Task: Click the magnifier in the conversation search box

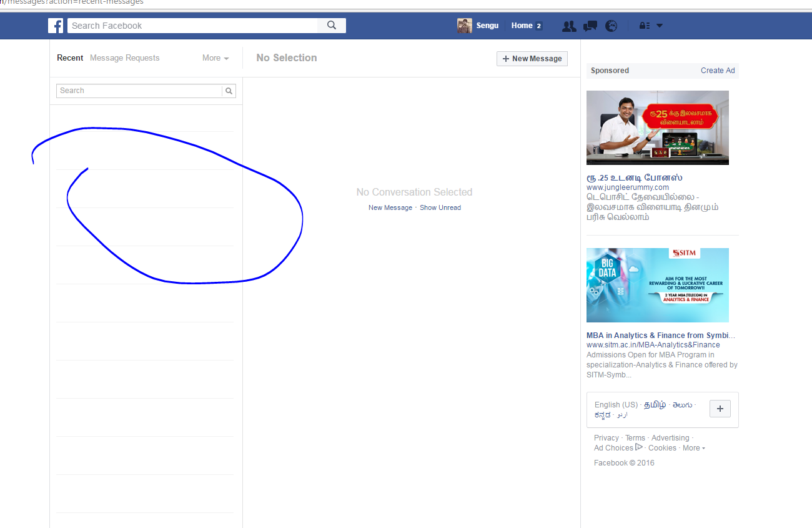Action: pos(229,91)
